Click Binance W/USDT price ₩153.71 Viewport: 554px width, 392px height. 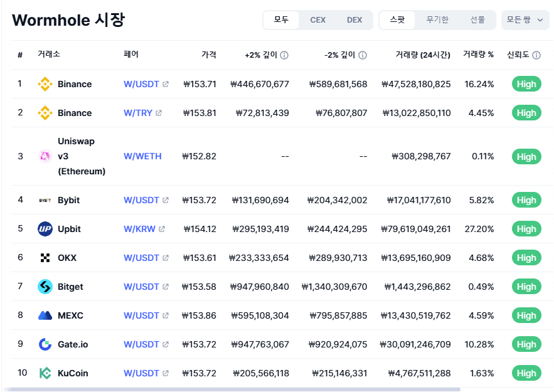(200, 84)
